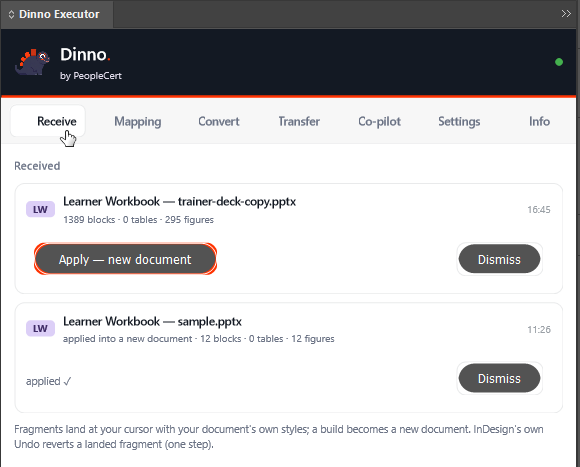This screenshot has width=580, height=467.
Task: Open the Convert tab
Action: click(x=219, y=121)
